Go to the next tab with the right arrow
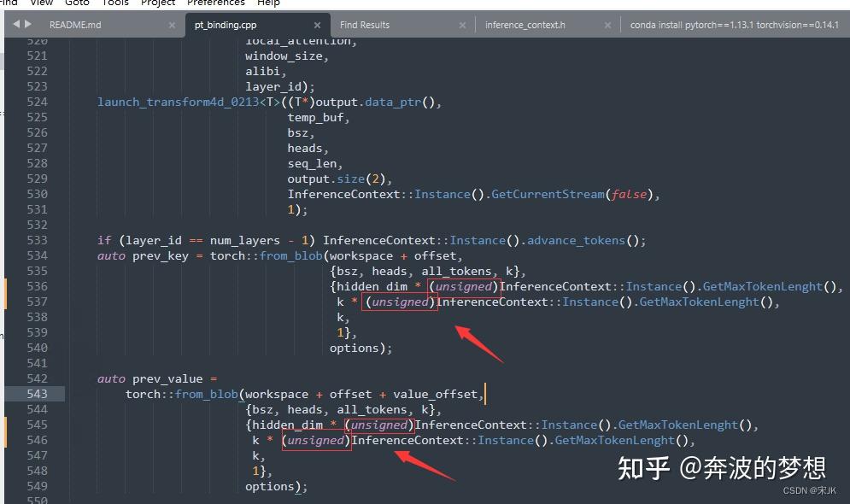The width and height of the screenshot is (850, 504). pos(28,24)
